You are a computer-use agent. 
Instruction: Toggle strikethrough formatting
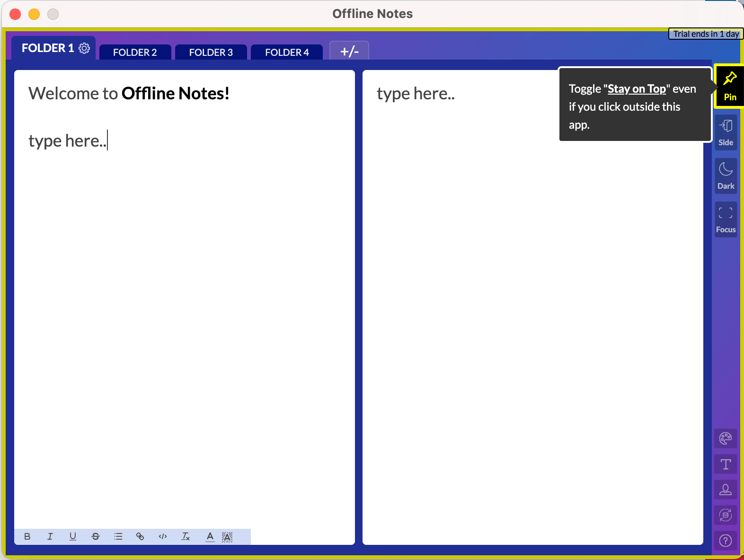[x=96, y=536]
